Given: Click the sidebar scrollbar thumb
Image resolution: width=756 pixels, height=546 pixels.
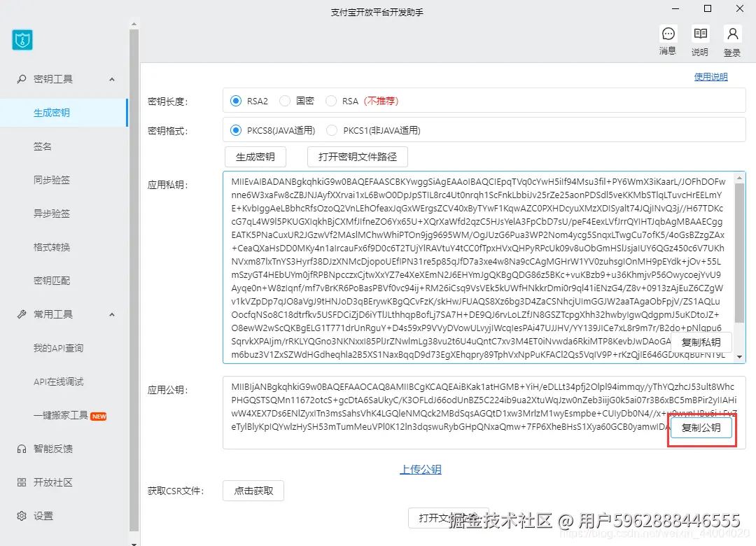Looking at the screenshot, I should pyautogui.click(x=134, y=281).
